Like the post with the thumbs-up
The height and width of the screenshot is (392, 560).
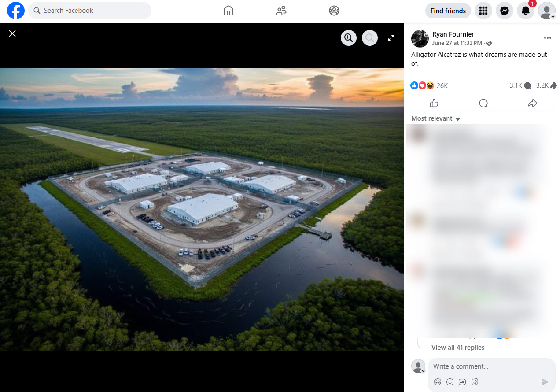[434, 103]
